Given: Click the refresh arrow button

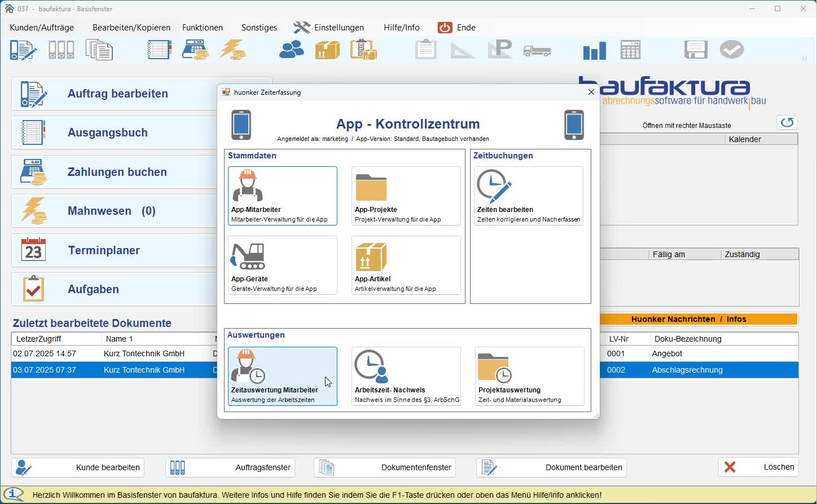Looking at the screenshot, I should pos(787,122).
